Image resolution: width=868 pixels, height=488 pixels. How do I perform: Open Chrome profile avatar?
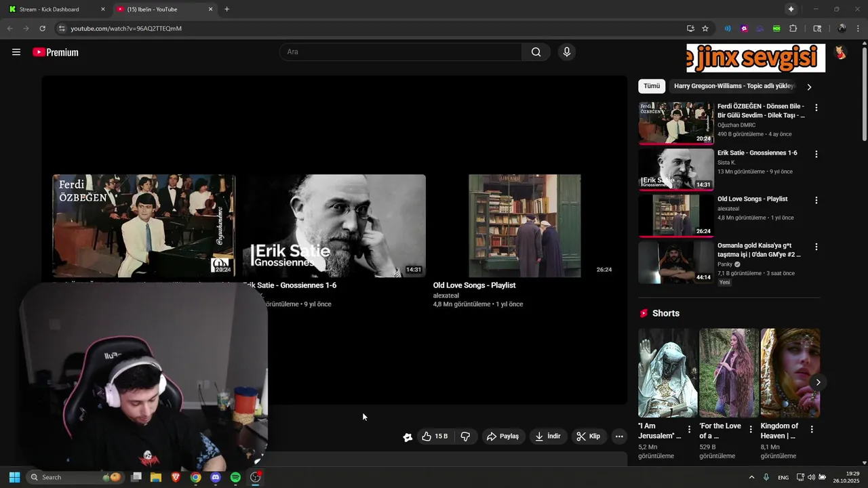(842, 28)
